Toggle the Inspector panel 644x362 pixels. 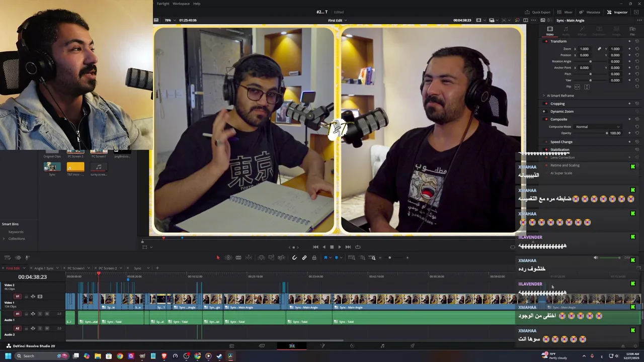tap(617, 12)
